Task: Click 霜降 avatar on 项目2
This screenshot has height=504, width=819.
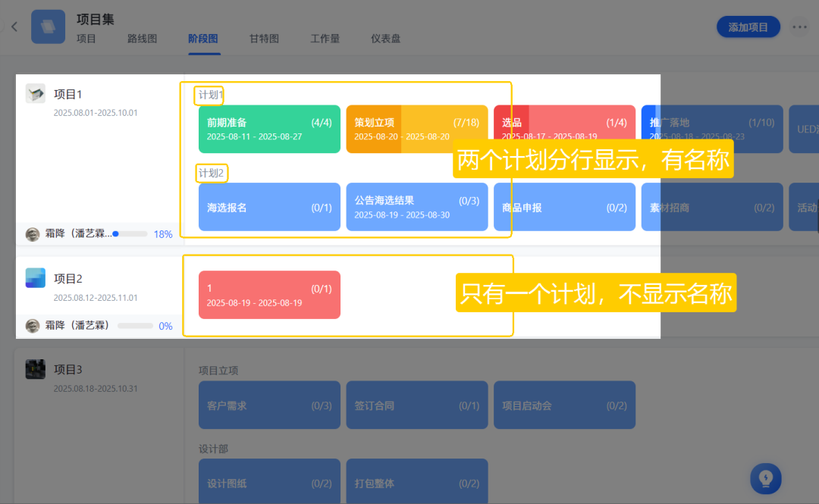Action: 32,326
